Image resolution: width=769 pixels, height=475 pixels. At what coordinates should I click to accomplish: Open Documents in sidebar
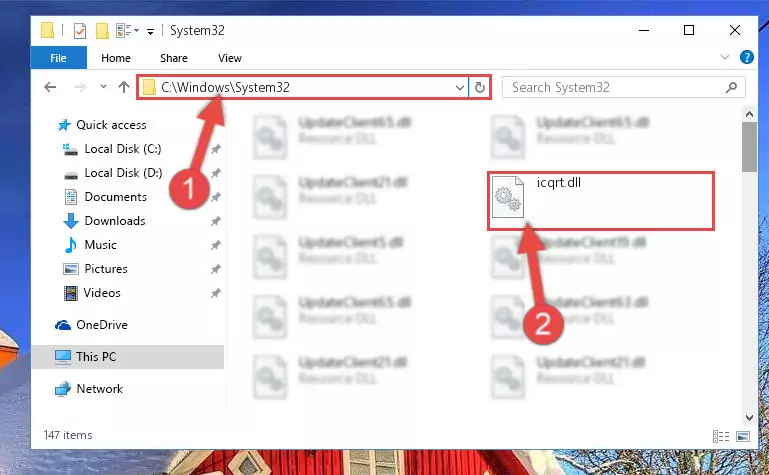(115, 197)
